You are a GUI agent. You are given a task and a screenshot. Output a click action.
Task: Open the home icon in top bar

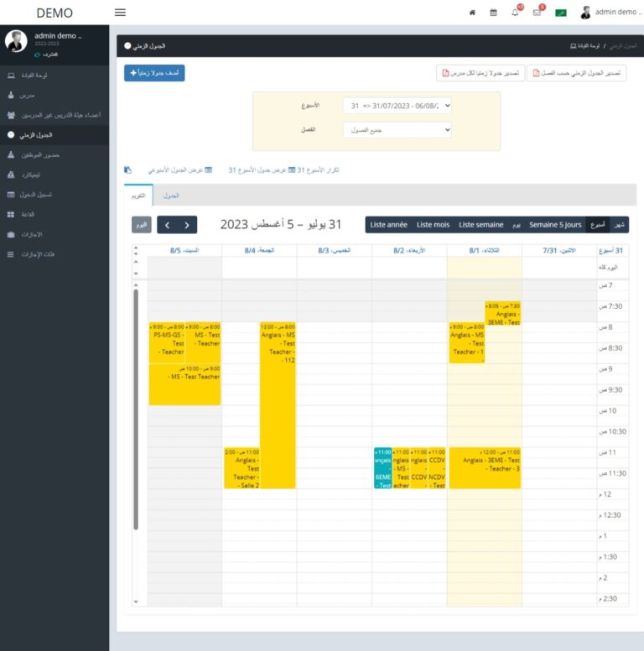(x=472, y=13)
